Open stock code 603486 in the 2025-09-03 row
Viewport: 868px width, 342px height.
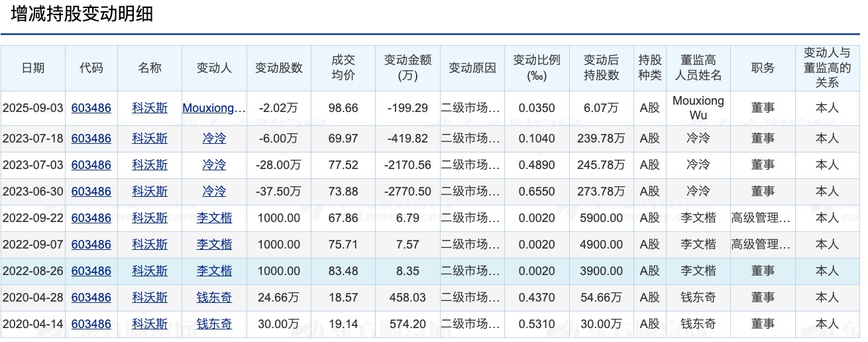[x=91, y=108]
